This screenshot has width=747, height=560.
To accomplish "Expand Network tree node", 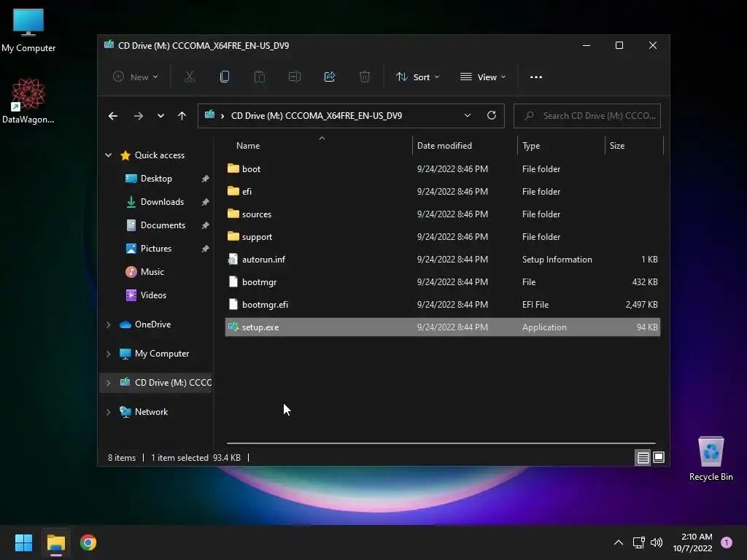I will click(x=108, y=412).
